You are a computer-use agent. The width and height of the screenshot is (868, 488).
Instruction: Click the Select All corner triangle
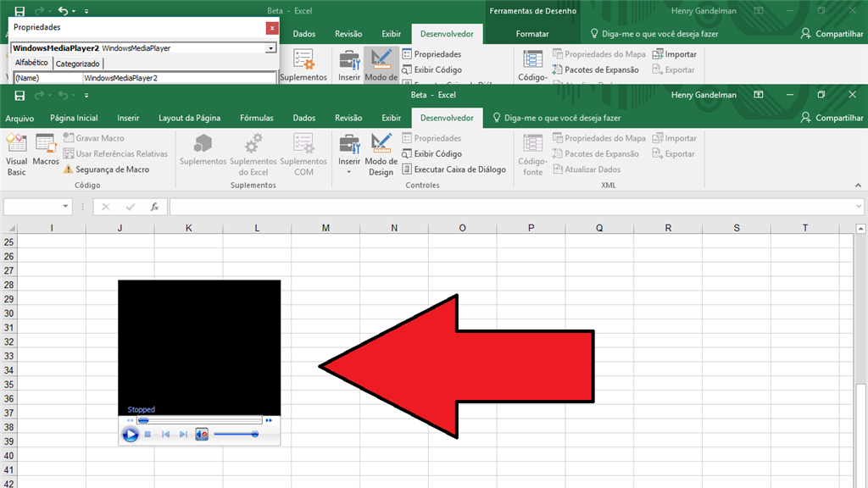[x=11, y=228]
